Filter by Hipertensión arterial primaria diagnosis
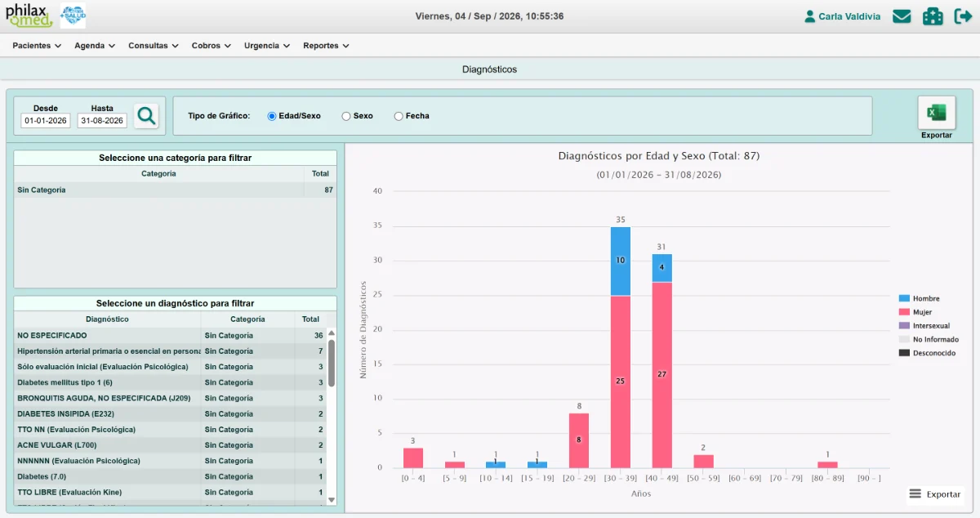 point(170,351)
